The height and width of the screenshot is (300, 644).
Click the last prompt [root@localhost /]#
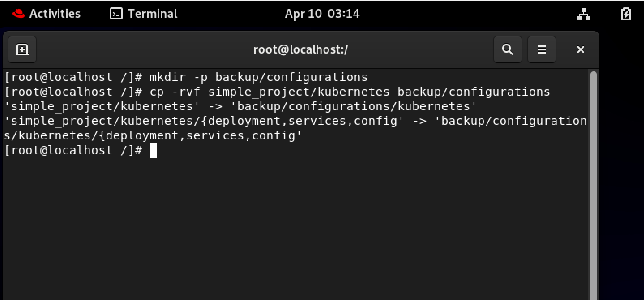point(73,150)
